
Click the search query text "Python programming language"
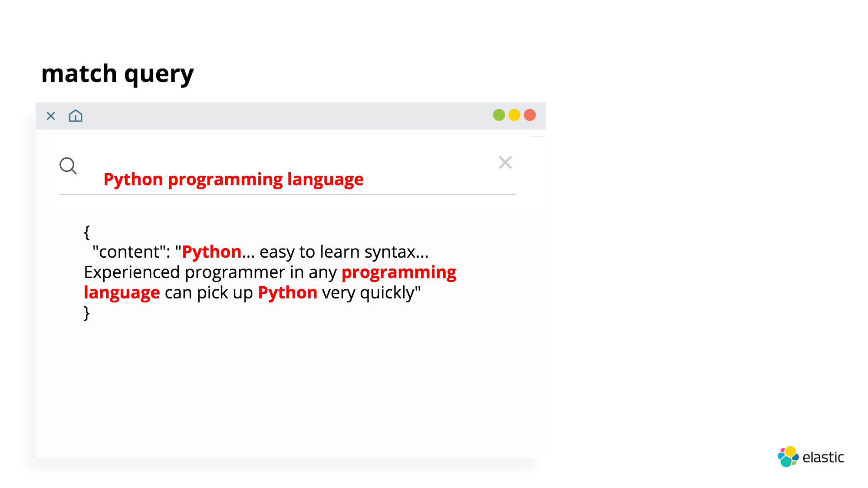233,180
